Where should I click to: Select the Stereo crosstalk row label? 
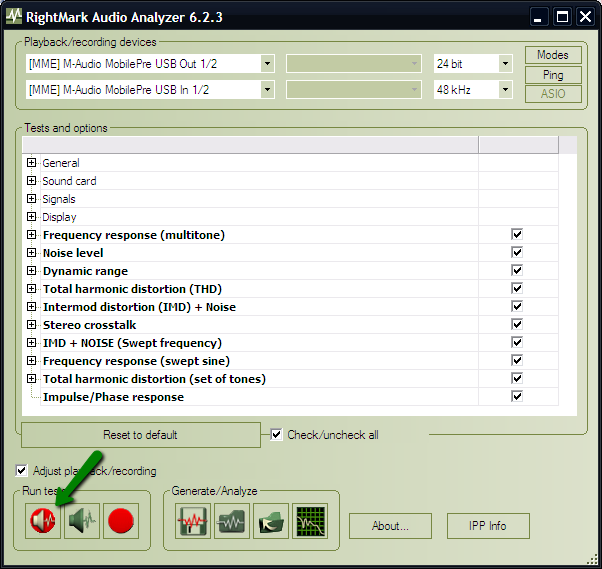pos(89,325)
